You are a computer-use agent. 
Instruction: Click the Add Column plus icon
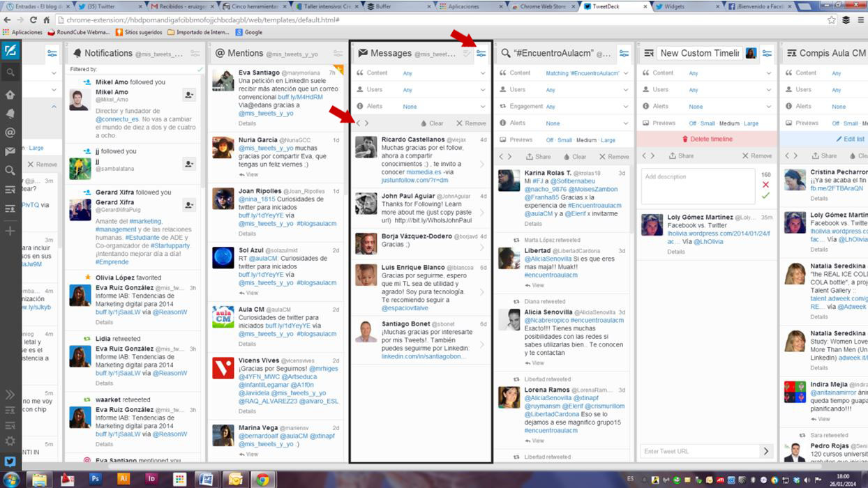(x=10, y=231)
